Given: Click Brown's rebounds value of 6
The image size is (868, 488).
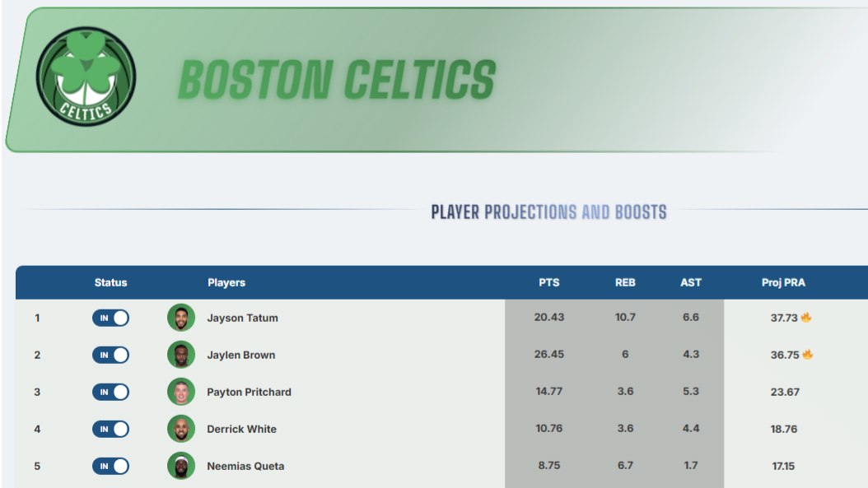Looking at the screenshot, I should click(x=625, y=354).
